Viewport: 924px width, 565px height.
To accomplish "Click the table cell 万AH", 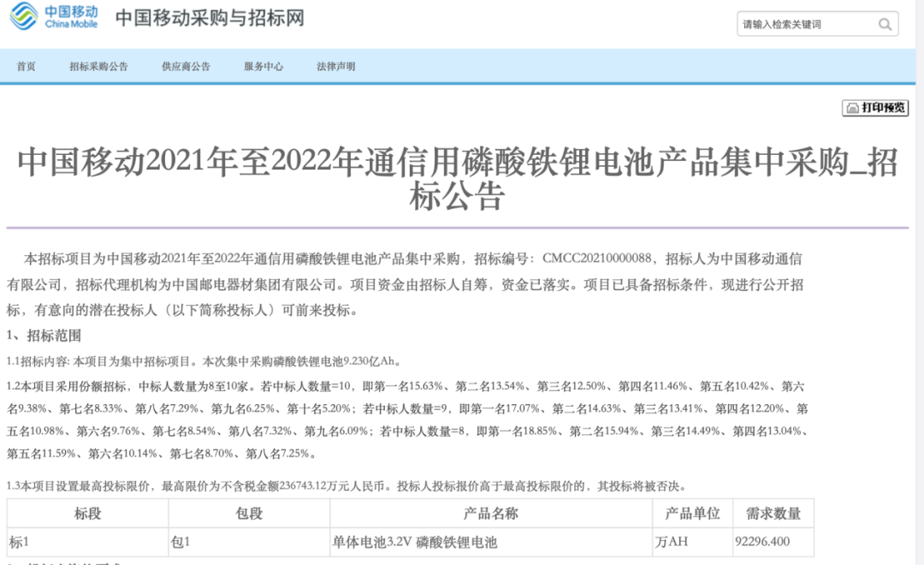I will pos(692,542).
